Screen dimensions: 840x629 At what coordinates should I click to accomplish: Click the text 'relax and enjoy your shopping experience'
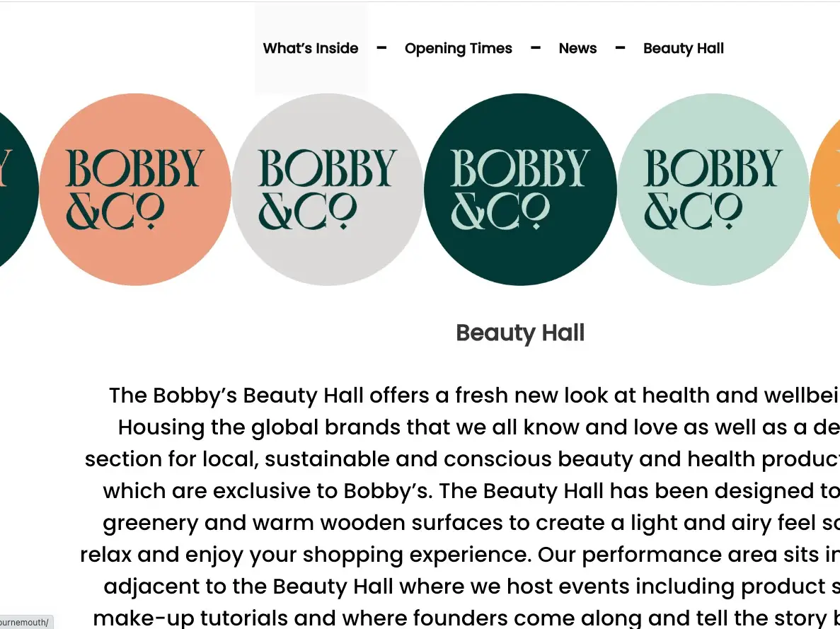pos(305,555)
